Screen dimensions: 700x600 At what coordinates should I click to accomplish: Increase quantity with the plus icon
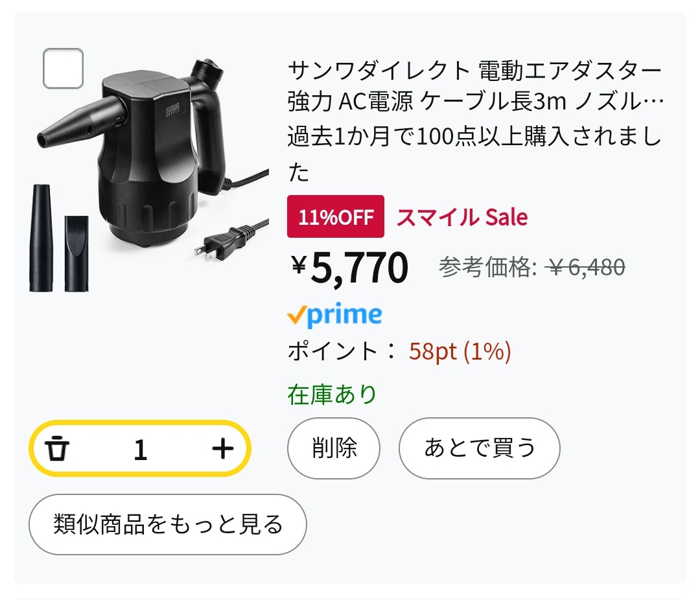pyautogui.click(x=222, y=448)
